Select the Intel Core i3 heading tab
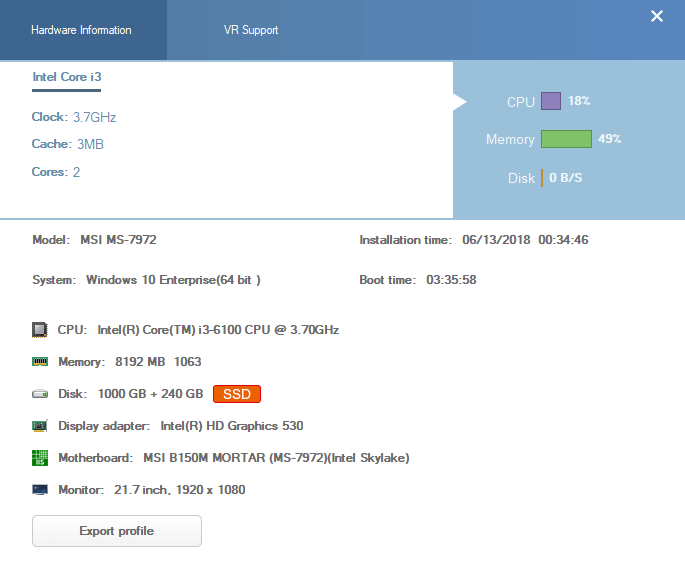The height and width of the screenshot is (565, 685). coord(67,77)
